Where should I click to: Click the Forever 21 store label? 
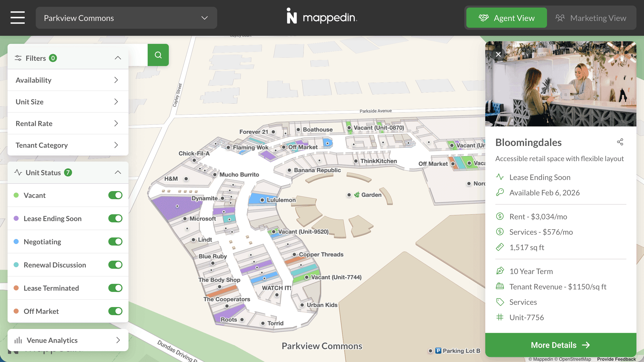click(254, 132)
